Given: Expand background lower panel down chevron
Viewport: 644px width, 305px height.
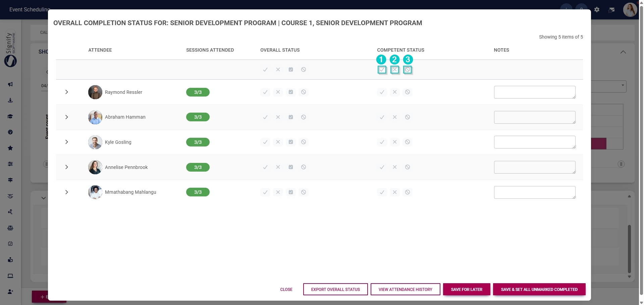Looking at the screenshot, I should pos(44,198).
